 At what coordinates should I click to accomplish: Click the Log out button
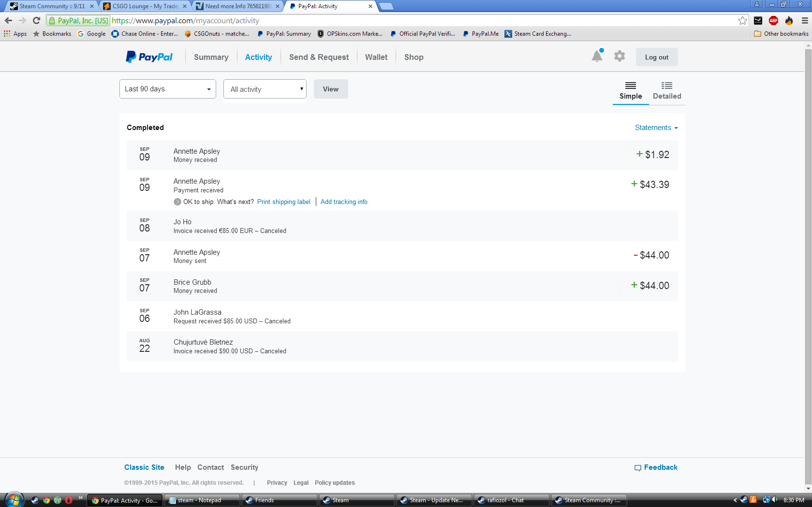[656, 57]
